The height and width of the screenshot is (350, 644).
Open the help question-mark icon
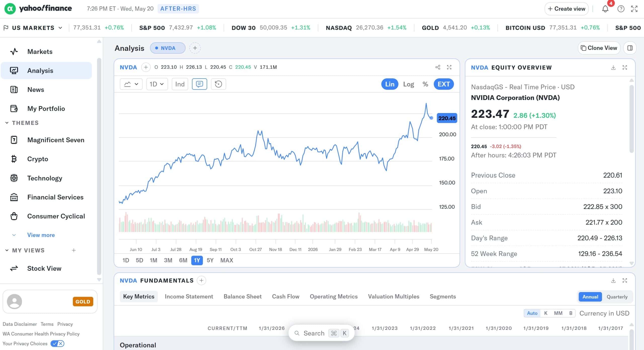(x=621, y=9)
